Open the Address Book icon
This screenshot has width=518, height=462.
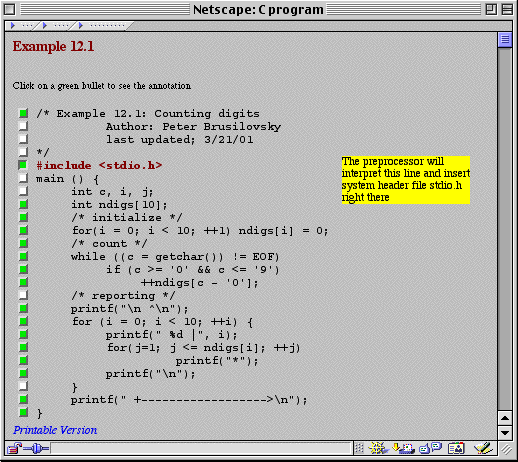click(456, 448)
